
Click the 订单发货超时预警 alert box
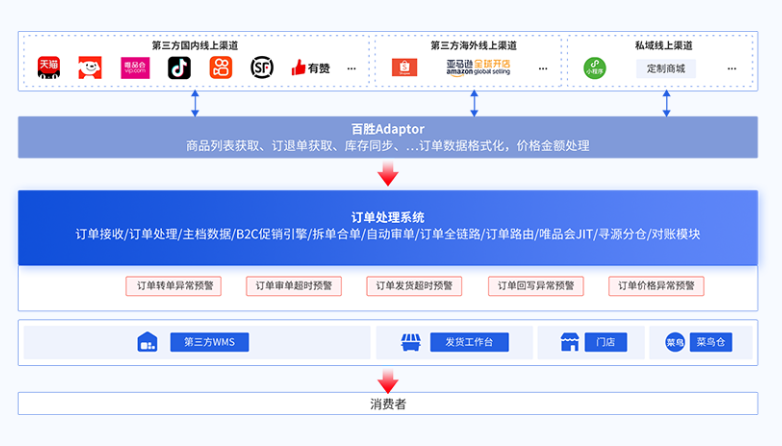click(414, 286)
